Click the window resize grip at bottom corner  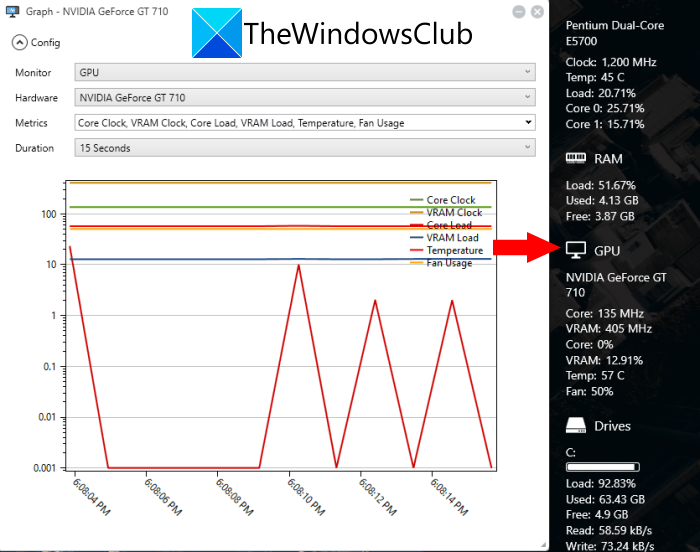click(x=543, y=545)
